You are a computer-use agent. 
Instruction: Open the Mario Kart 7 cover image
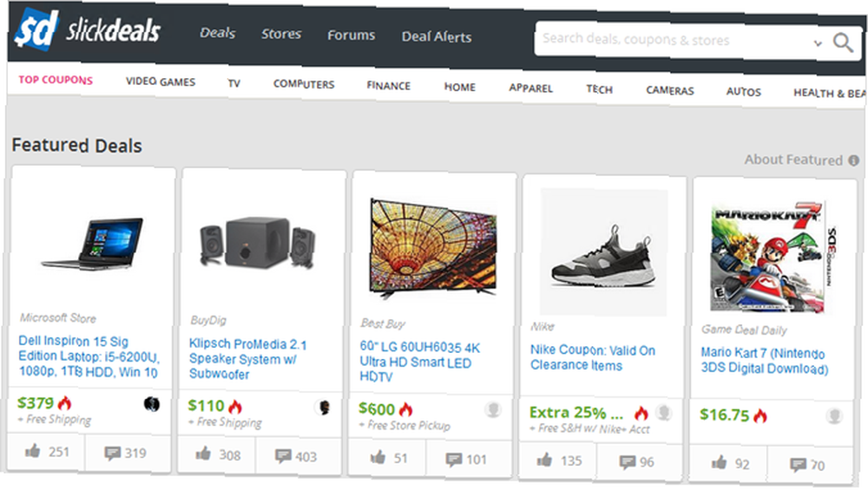tap(773, 258)
